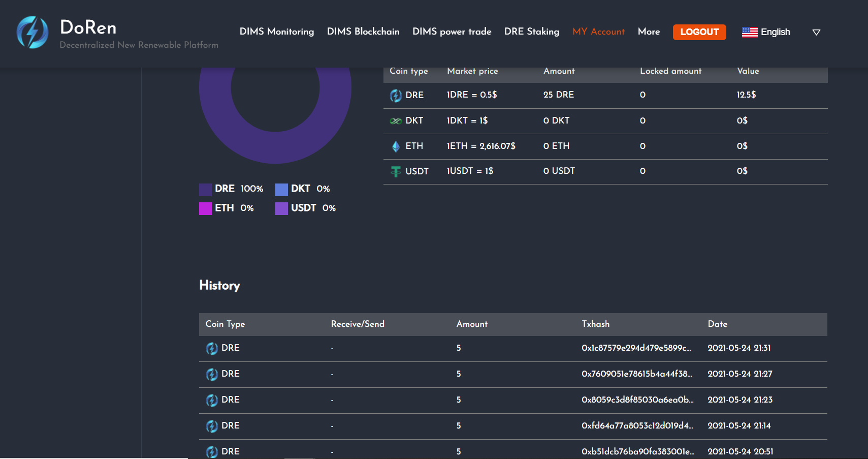Screen dimensions: 868x459
Task: Click the '0 USDT' amount cell
Action: click(559, 171)
